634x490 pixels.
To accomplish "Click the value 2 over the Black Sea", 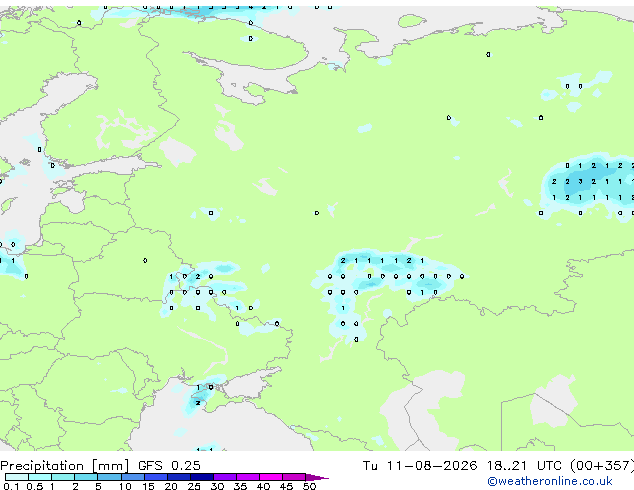I will pos(198,403).
